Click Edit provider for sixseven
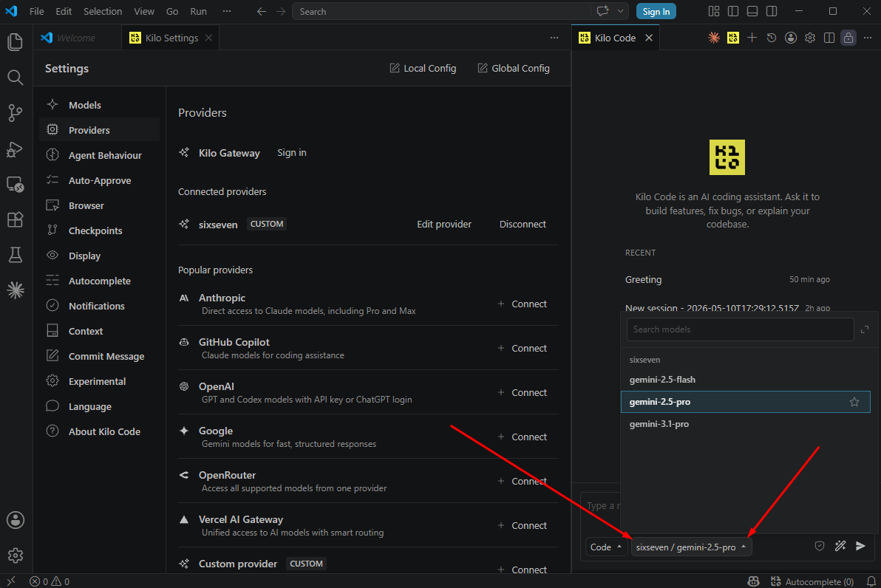881x588 pixels. point(444,224)
